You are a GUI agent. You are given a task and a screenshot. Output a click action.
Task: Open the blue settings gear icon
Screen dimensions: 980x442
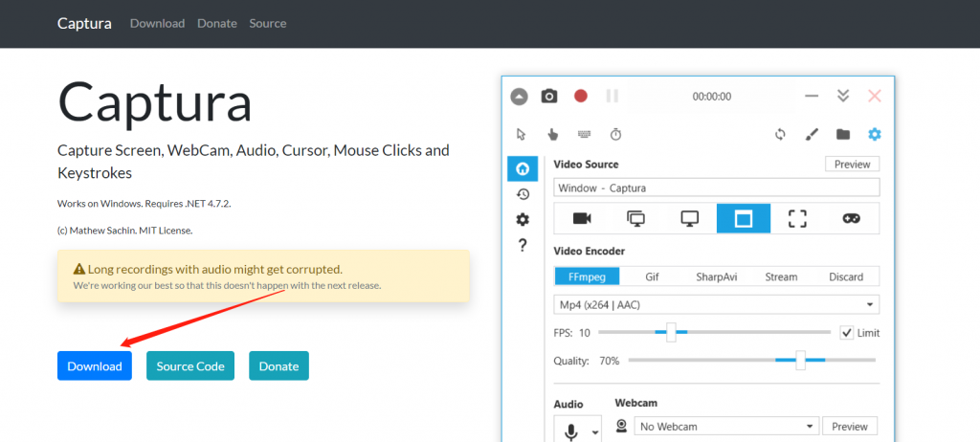point(875,134)
